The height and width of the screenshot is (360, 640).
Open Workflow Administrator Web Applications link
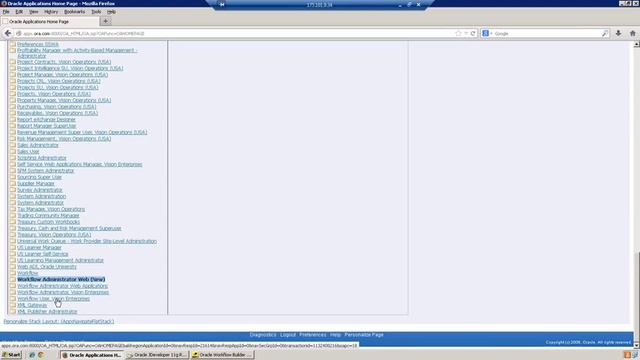point(62,286)
